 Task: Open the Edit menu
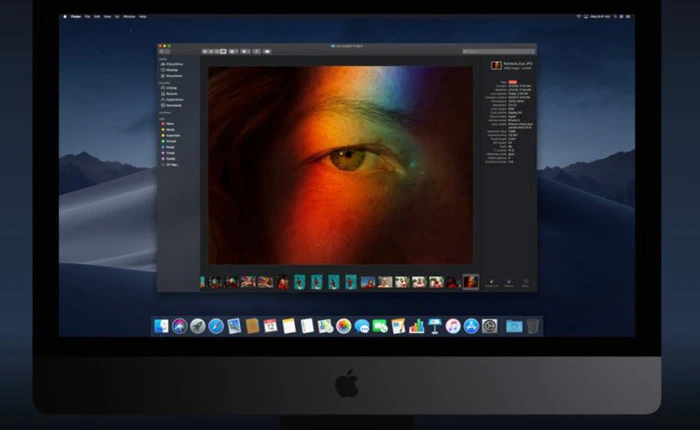pos(97,17)
